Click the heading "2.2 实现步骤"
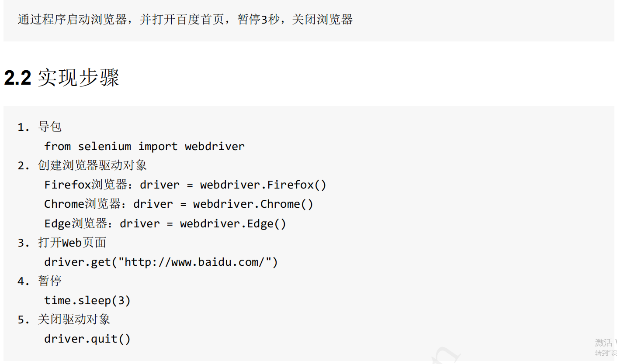617x364 pixels. (x=62, y=78)
